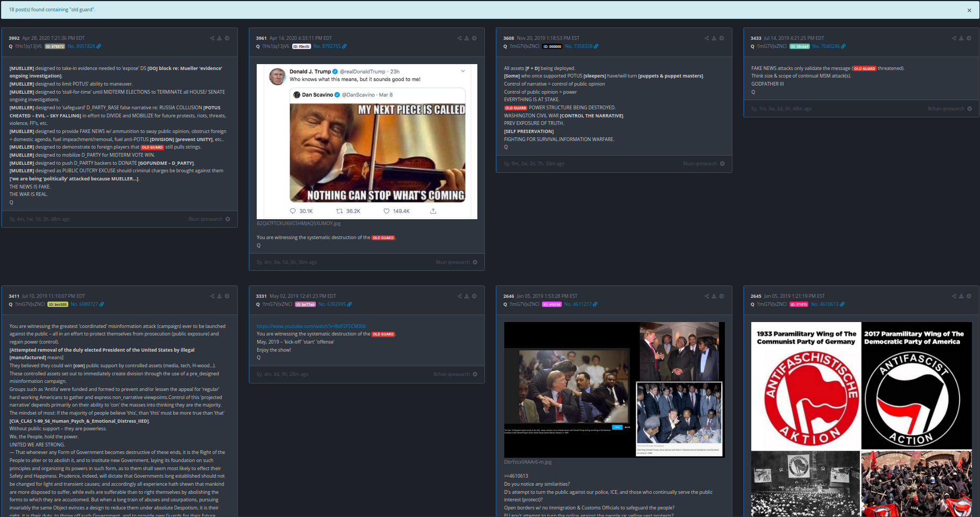Open source link No. 8792755
The width and height of the screenshot is (980, 517).
330,46
